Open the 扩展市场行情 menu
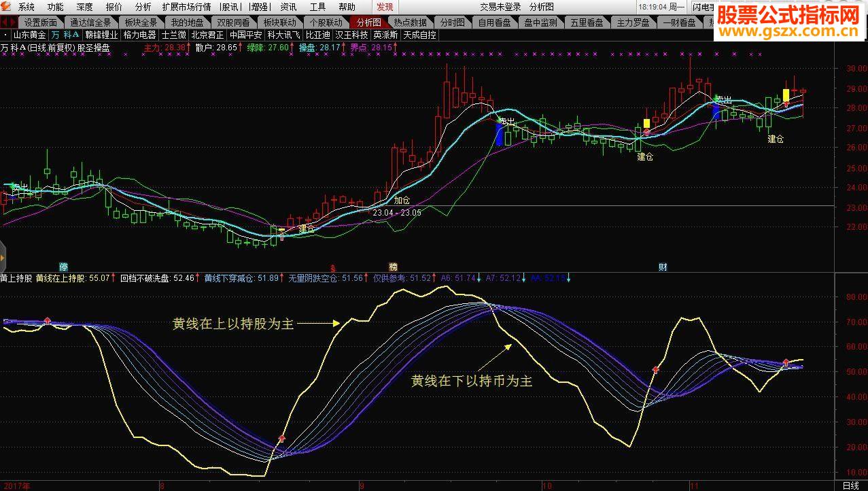Viewport: 868px width, 491px height. [186, 7]
